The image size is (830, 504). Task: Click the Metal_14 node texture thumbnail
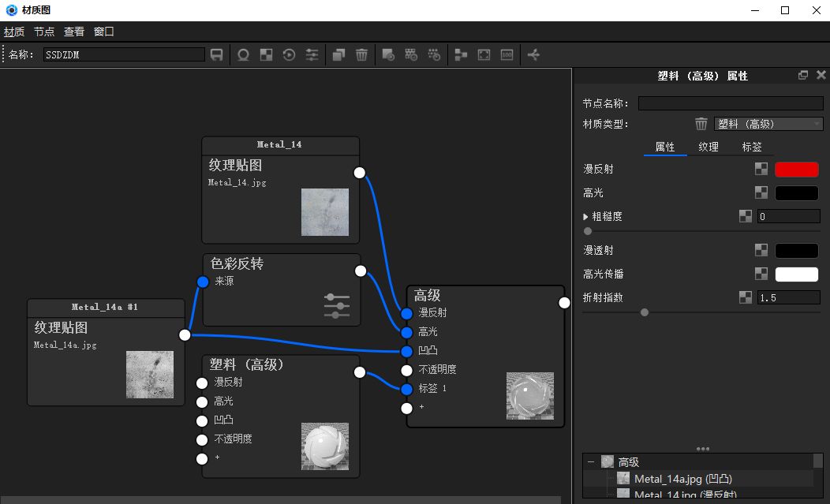[x=325, y=212]
